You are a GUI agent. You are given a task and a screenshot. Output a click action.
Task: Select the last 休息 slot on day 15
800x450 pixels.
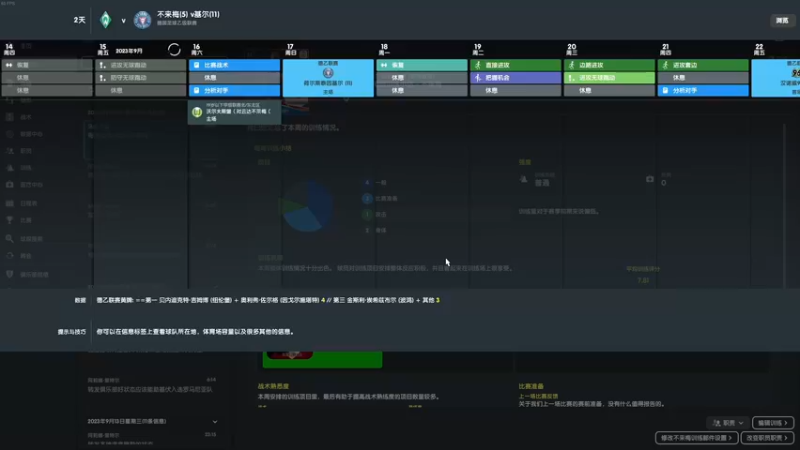point(141,90)
